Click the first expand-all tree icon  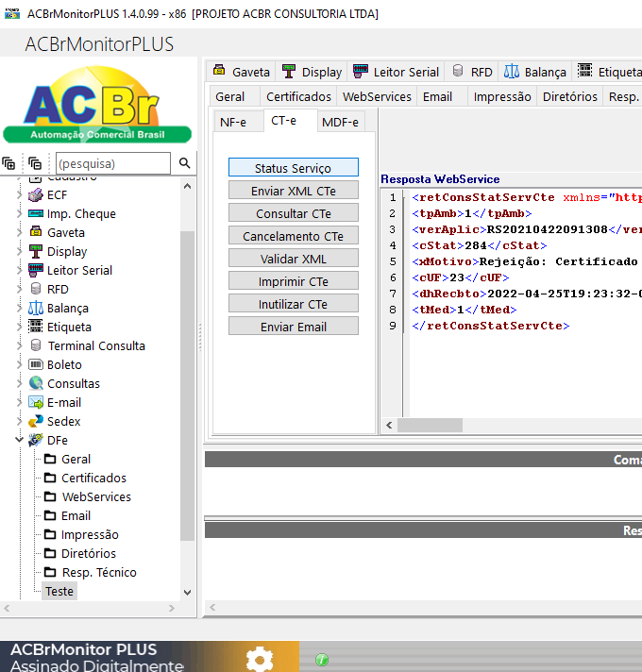(8, 163)
